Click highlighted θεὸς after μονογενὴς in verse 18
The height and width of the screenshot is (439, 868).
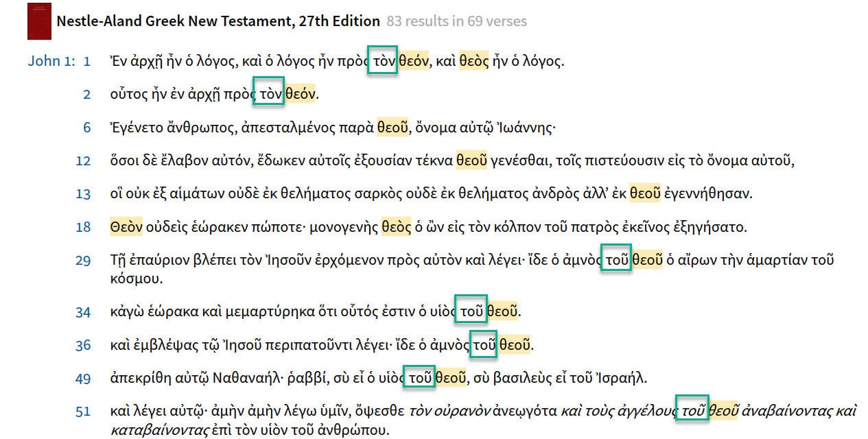[397, 226]
